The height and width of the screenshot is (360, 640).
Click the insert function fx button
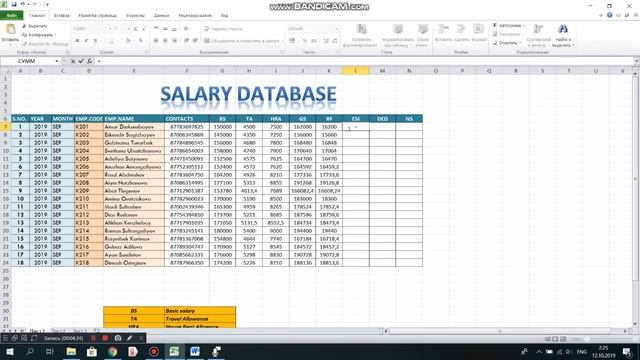click(89, 61)
